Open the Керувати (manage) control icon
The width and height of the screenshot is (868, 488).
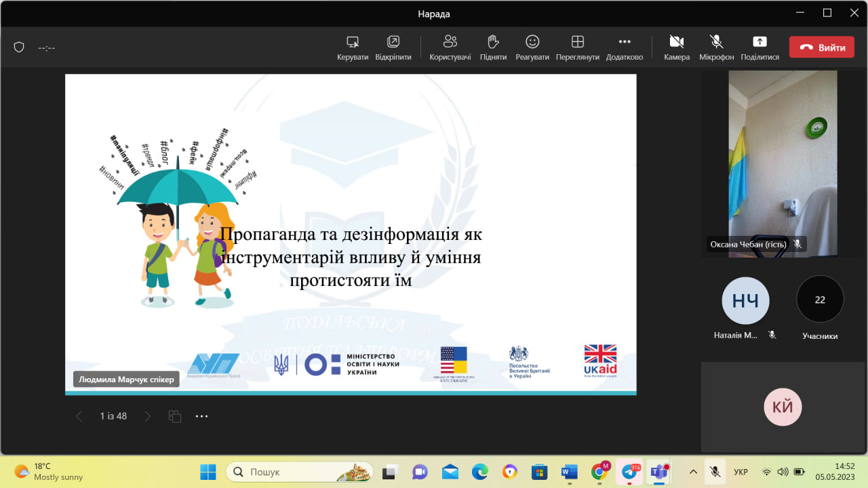tap(352, 42)
